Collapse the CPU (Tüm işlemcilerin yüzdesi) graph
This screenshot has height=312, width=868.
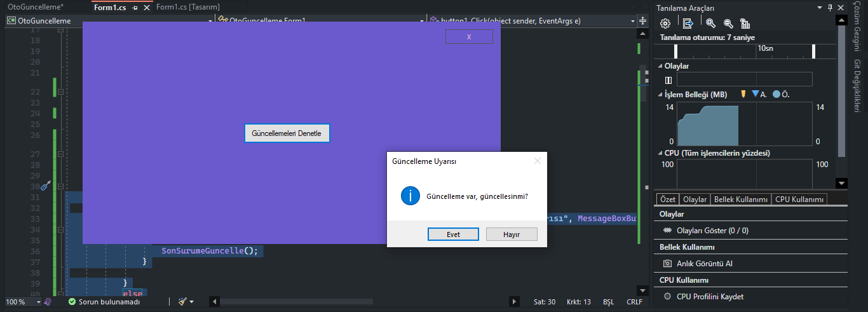click(x=660, y=153)
